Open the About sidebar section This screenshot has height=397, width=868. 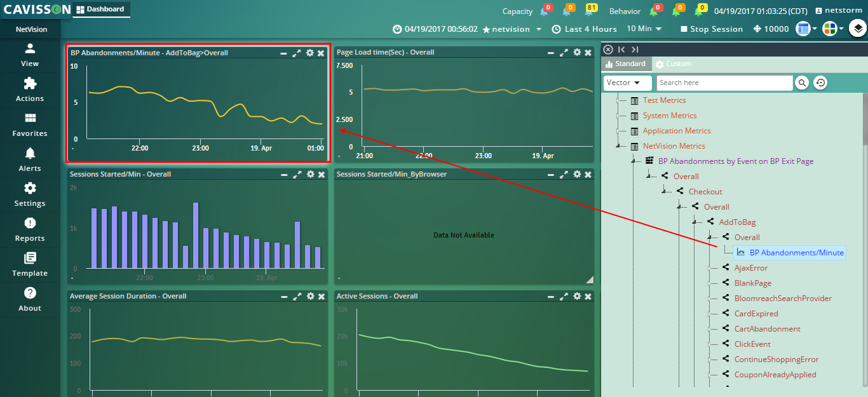(x=30, y=300)
